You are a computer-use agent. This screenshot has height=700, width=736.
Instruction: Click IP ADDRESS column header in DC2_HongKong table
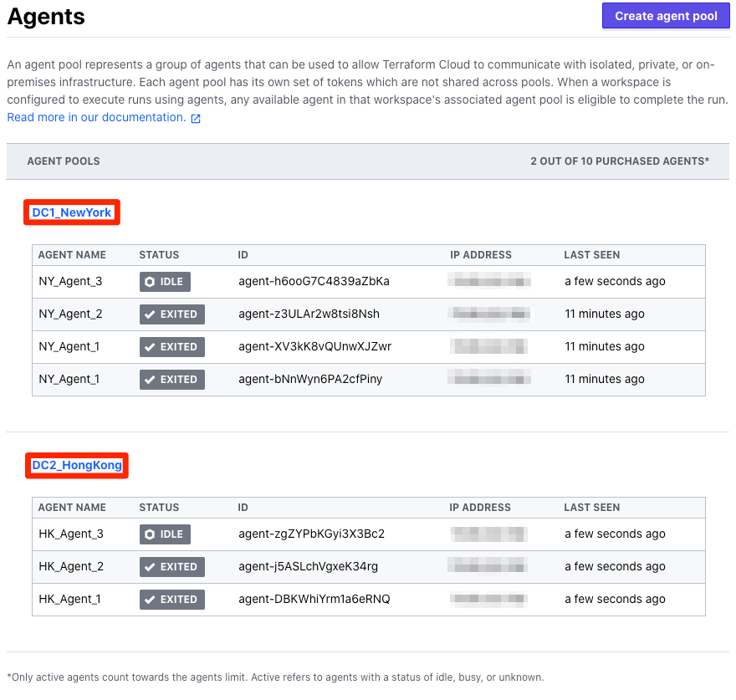pyautogui.click(x=480, y=508)
